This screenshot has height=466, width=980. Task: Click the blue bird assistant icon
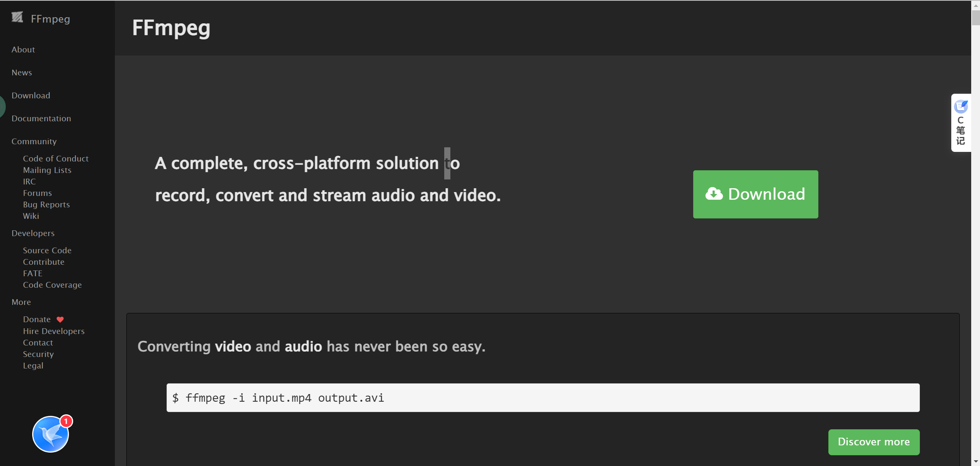point(50,434)
